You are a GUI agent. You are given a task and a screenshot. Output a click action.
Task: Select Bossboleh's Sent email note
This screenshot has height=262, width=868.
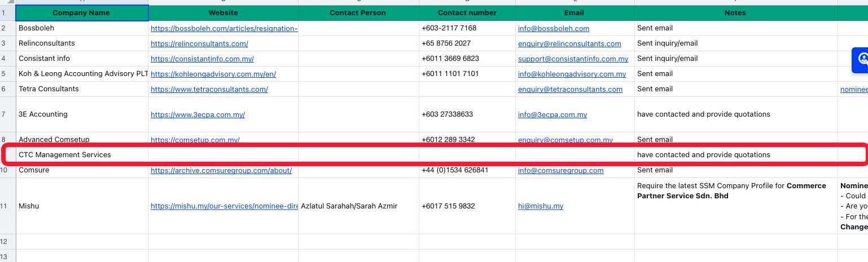coord(735,28)
